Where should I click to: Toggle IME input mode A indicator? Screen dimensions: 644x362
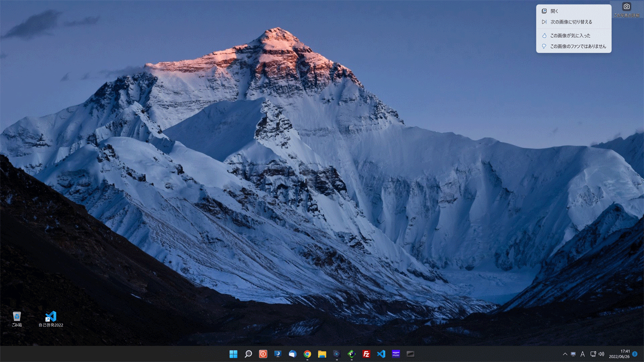tap(583, 354)
